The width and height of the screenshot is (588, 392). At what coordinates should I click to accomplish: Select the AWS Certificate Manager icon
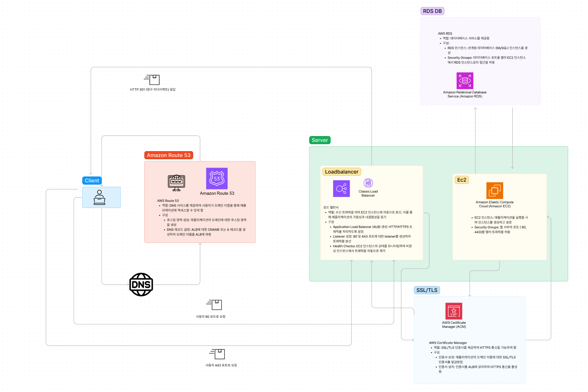click(454, 311)
